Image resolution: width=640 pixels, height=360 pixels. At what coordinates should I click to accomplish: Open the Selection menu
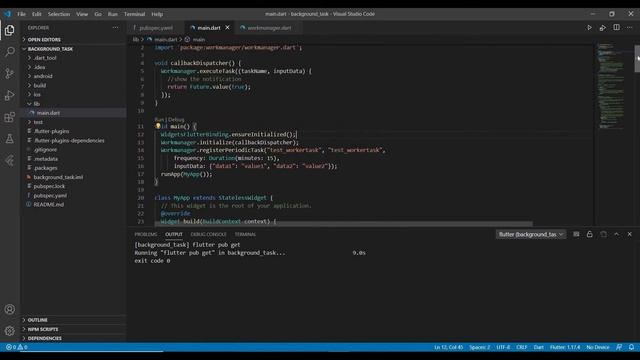click(59, 14)
